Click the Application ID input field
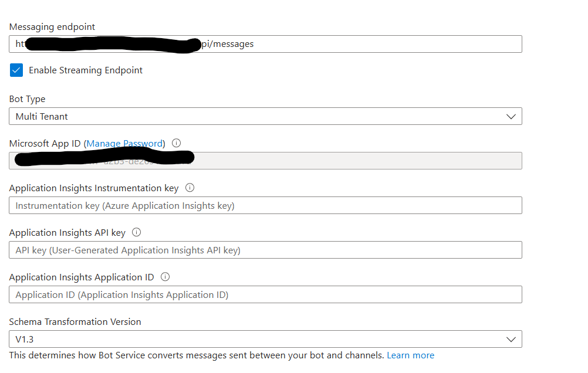Viewport: 588px width, 373px height. [x=264, y=294]
